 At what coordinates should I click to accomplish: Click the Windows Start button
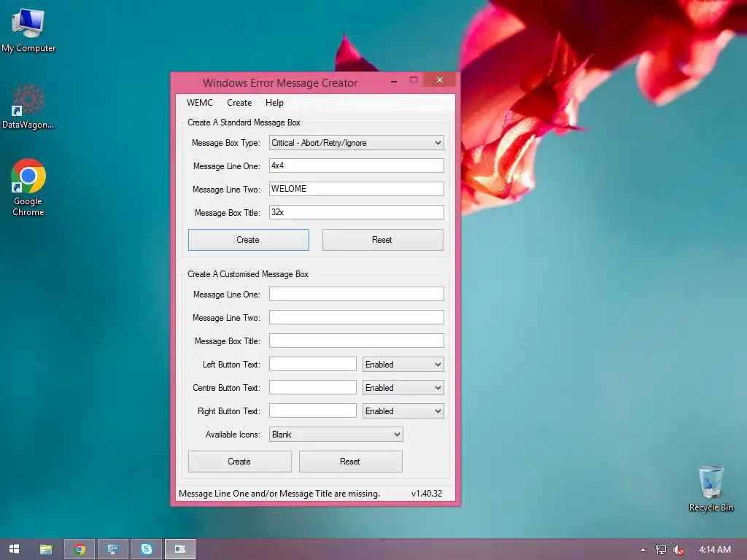(15, 549)
